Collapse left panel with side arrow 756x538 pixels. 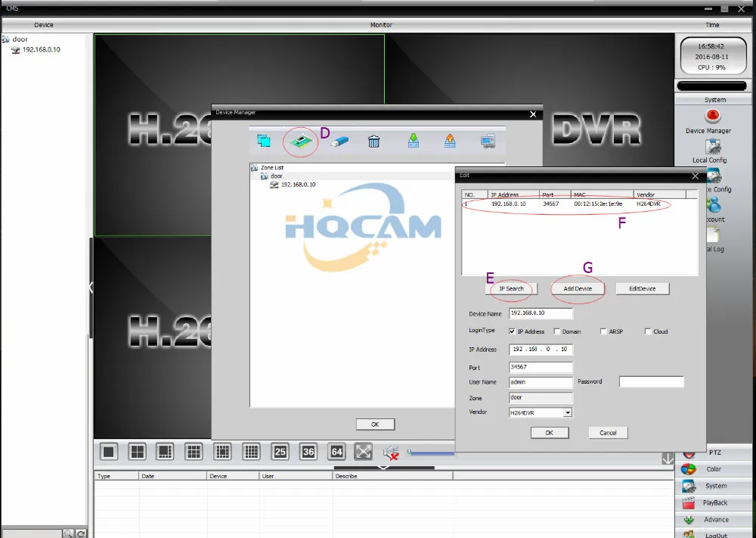(x=91, y=288)
